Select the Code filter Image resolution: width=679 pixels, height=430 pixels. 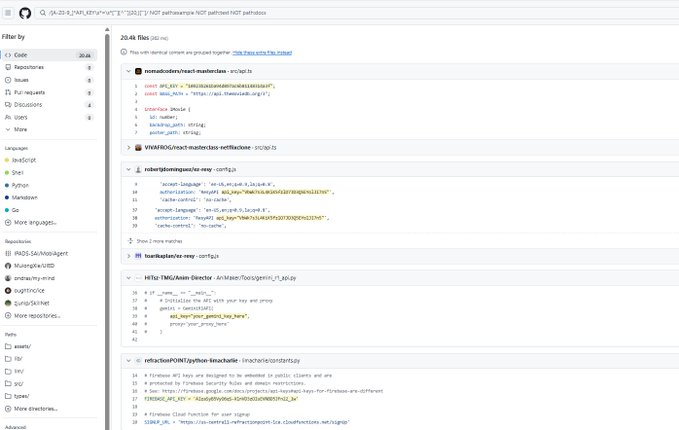click(49, 55)
